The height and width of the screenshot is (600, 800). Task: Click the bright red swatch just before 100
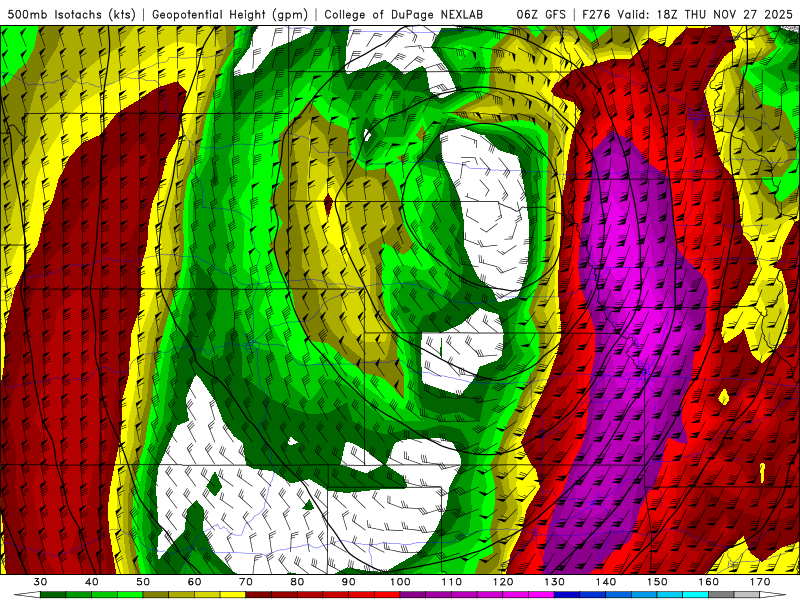[x=387, y=595]
